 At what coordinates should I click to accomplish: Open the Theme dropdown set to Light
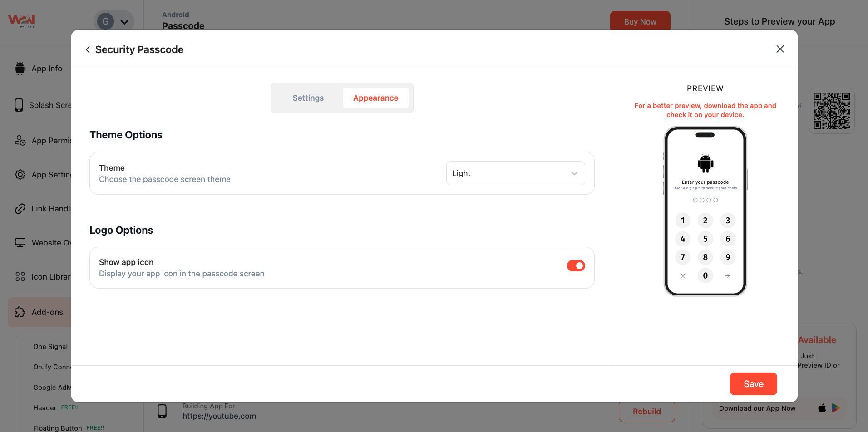515,173
